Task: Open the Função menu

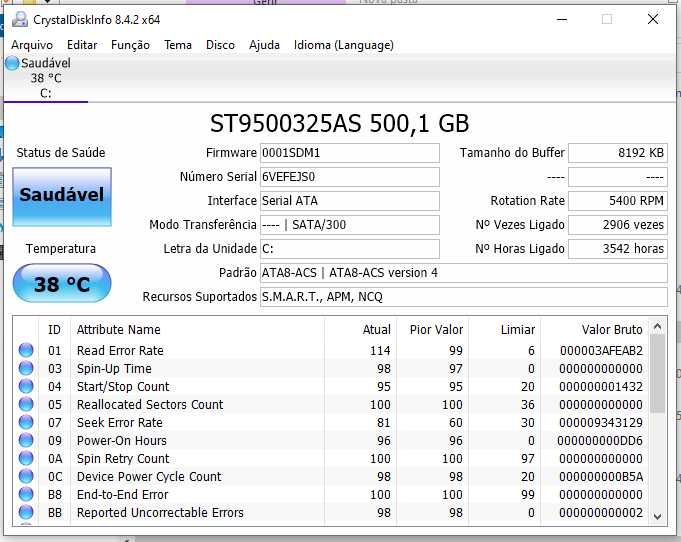Action: (130, 45)
